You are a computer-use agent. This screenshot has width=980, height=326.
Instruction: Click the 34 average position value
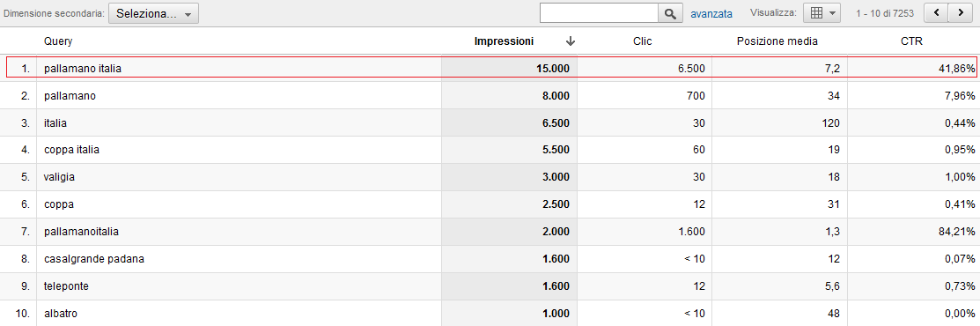coord(835,96)
